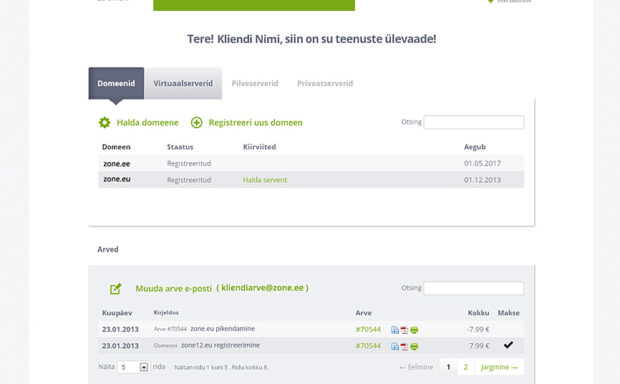Go to invoice page 2
620x384 pixels.
[x=466, y=367]
